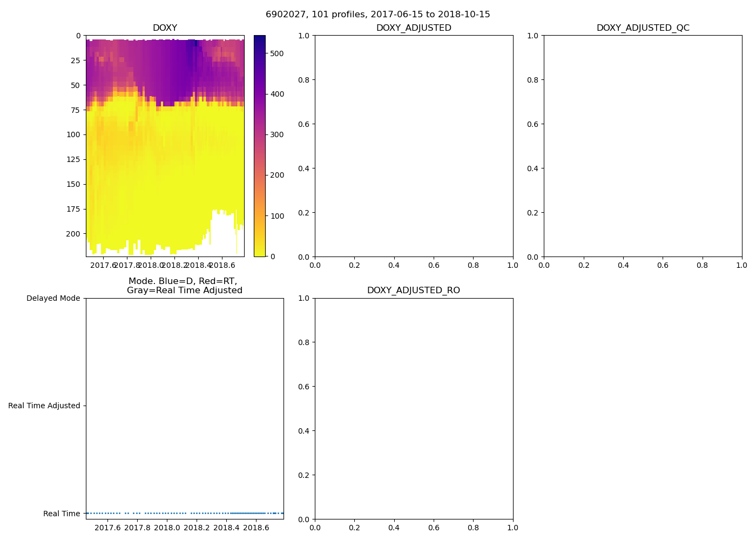Click the DOXY_ADJUSTED plot title
This screenshot has height=540, width=756.
tap(414, 28)
